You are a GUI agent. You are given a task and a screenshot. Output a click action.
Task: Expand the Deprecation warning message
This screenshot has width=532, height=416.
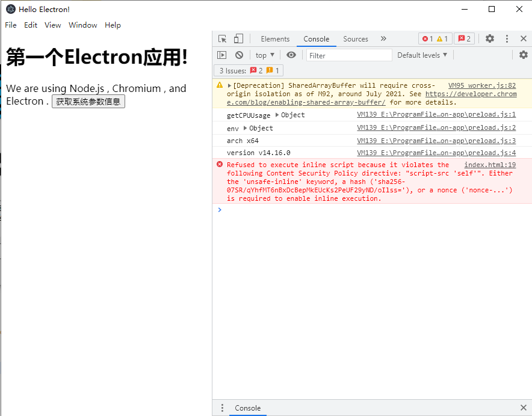(x=229, y=85)
